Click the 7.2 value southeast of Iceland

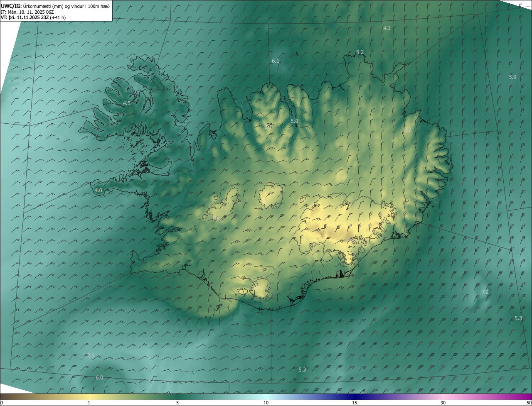(485, 292)
